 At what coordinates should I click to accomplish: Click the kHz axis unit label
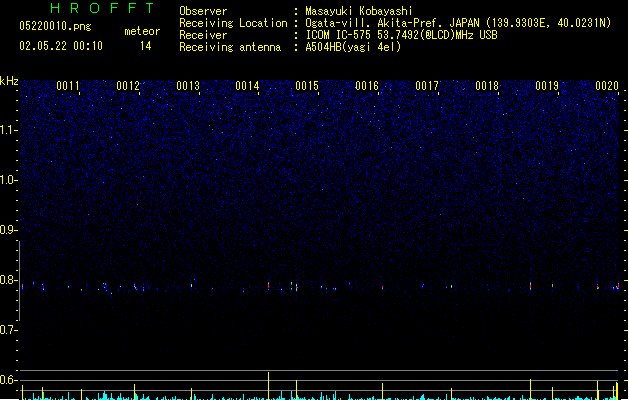tap(9, 81)
